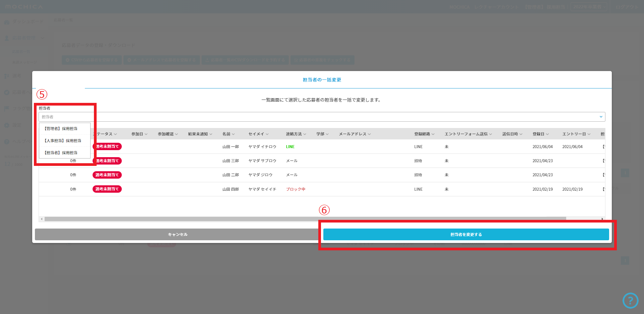The height and width of the screenshot is (314, 644).
Task: Sort by セイメイ column header
Action: coord(256,134)
